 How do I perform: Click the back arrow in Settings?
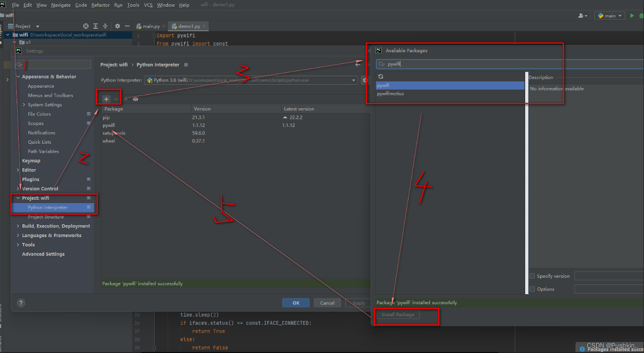tap(358, 65)
